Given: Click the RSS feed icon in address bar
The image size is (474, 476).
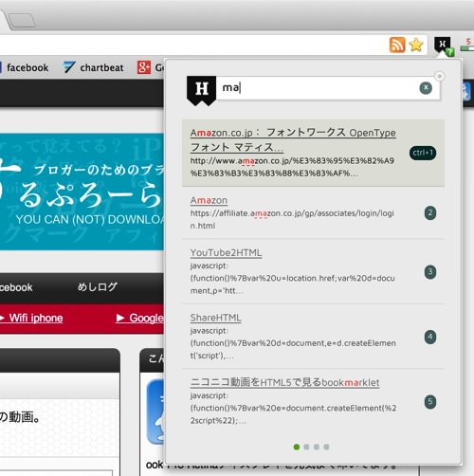Looking at the screenshot, I should pyautogui.click(x=397, y=45).
